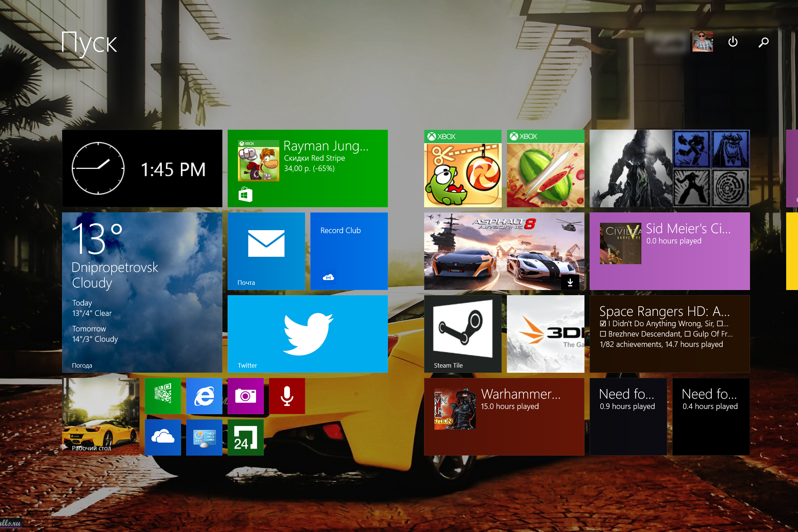Open Need for tile with 0.4 hours played

click(711, 417)
